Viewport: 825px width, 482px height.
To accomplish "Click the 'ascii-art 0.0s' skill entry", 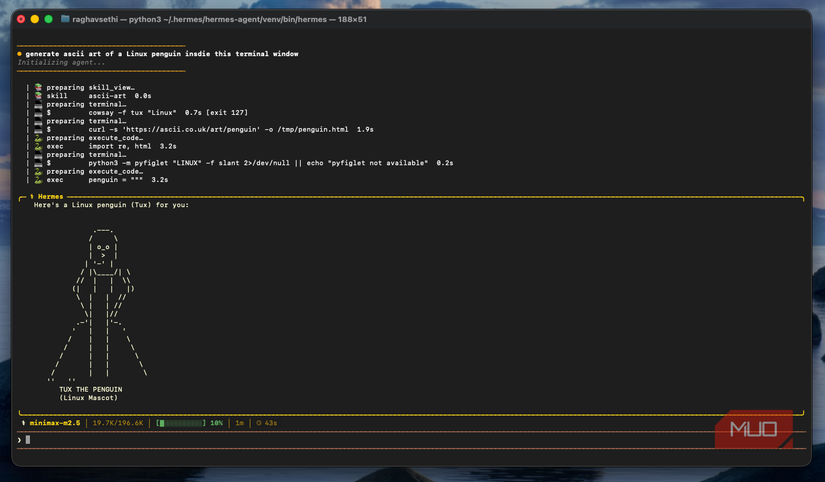I will [x=120, y=96].
